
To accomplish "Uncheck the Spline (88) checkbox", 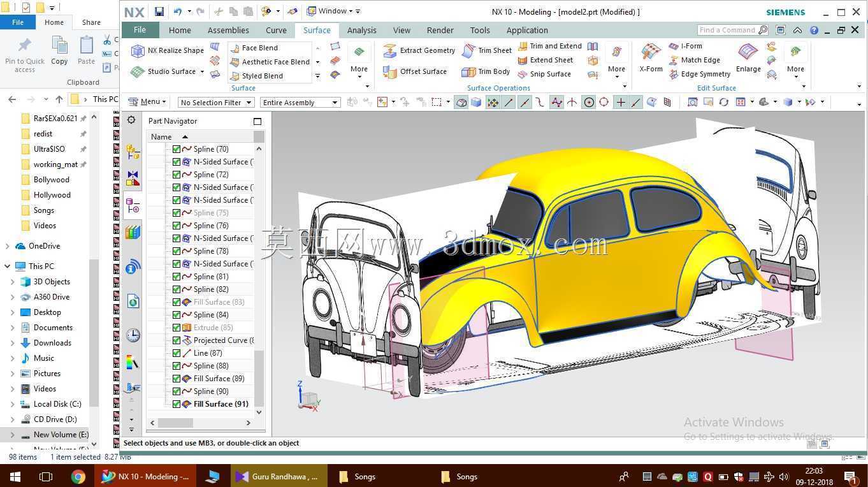I will tap(177, 366).
